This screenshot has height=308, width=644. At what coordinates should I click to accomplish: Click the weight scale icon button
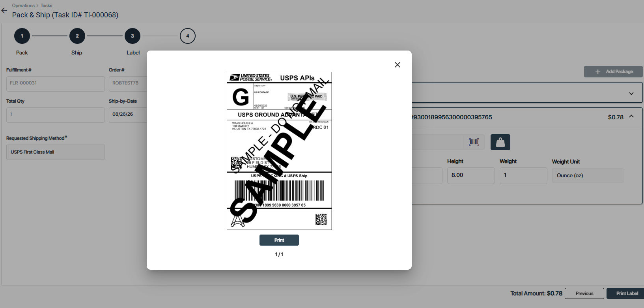[500, 142]
